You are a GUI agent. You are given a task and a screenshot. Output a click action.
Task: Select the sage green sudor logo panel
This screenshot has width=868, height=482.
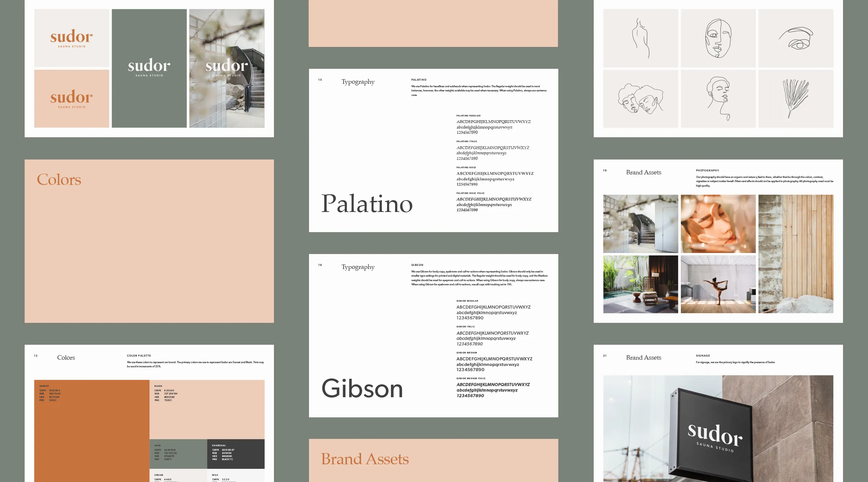coord(149,68)
